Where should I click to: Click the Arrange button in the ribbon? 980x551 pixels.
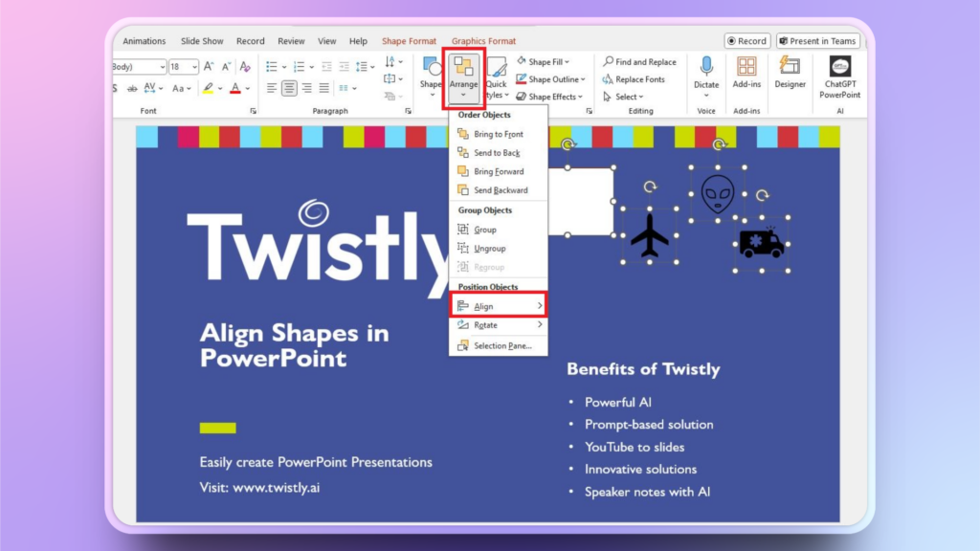point(463,77)
